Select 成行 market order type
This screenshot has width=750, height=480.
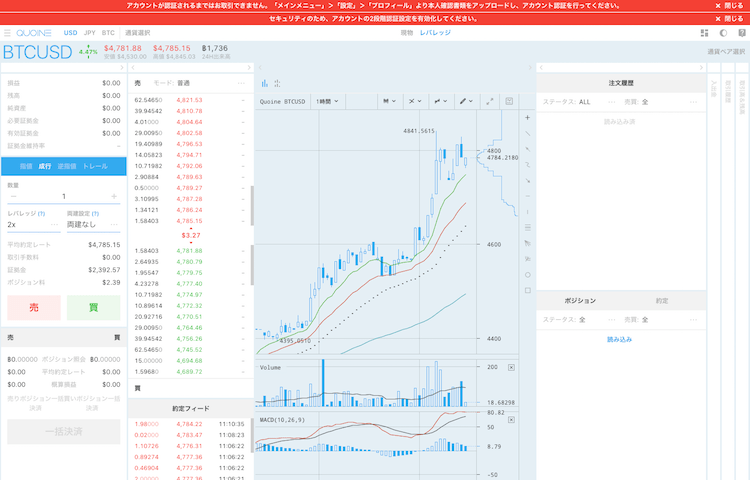pyautogui.click(x=45, y=166)
